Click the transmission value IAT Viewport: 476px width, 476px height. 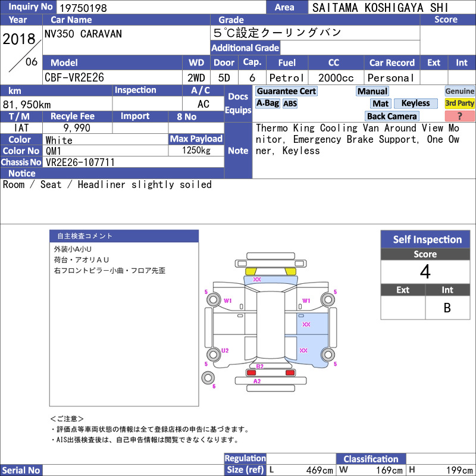click(21, 128)
